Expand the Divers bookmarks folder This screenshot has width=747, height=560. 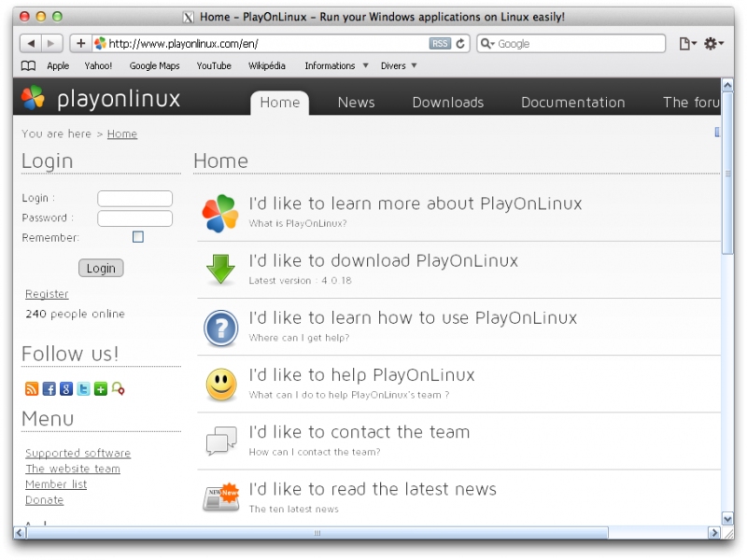click(399, 66)
